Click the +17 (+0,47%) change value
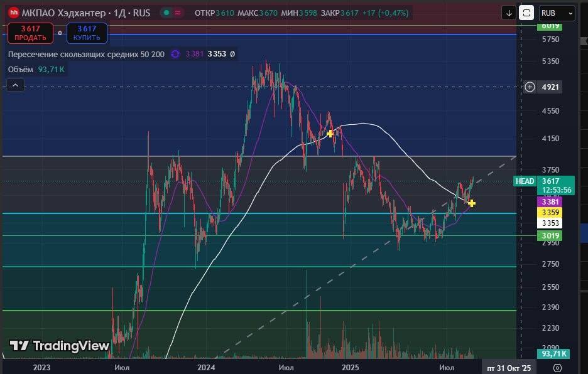Viewport: 588px width, 374px height. pyautogui.click(x=385, y=13)
